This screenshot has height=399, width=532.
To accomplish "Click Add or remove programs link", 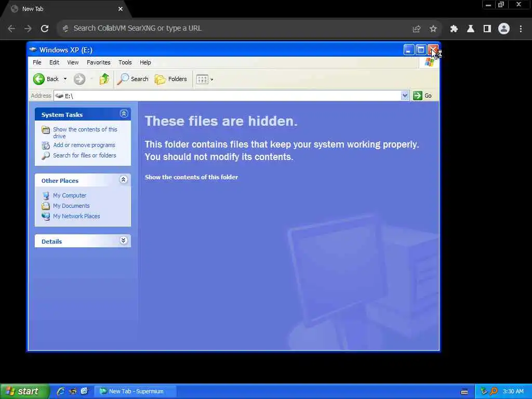I will click(84, 145).
